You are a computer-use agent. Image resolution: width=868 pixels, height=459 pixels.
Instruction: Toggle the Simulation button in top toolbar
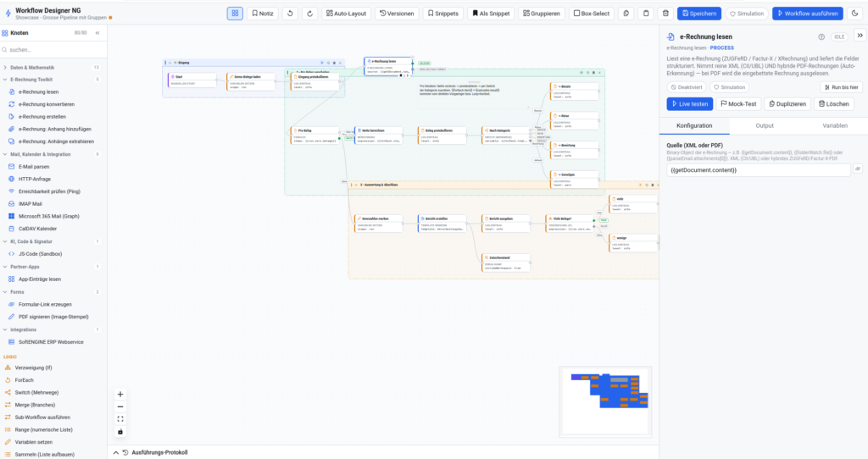pyautogui.click(x=747, y=14)
